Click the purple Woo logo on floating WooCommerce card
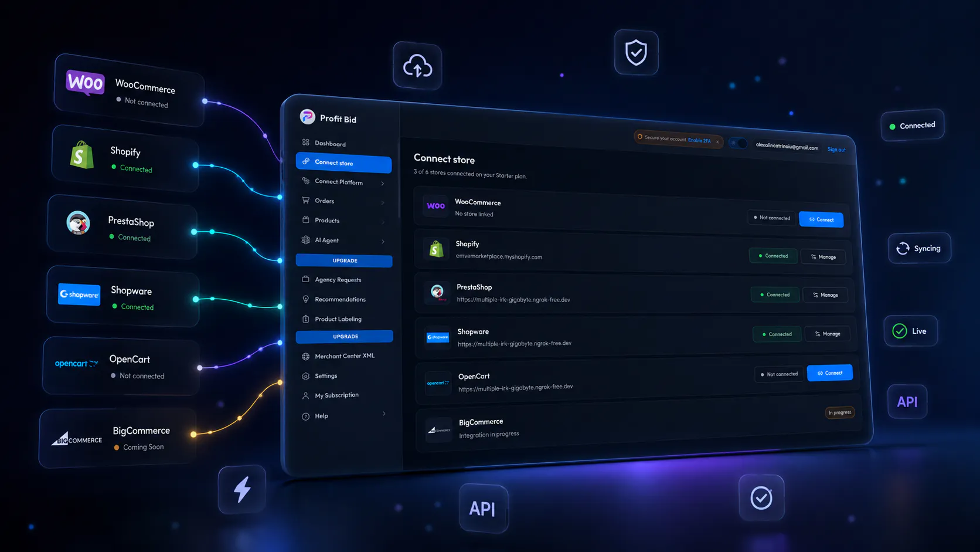 tap(86, 83)
